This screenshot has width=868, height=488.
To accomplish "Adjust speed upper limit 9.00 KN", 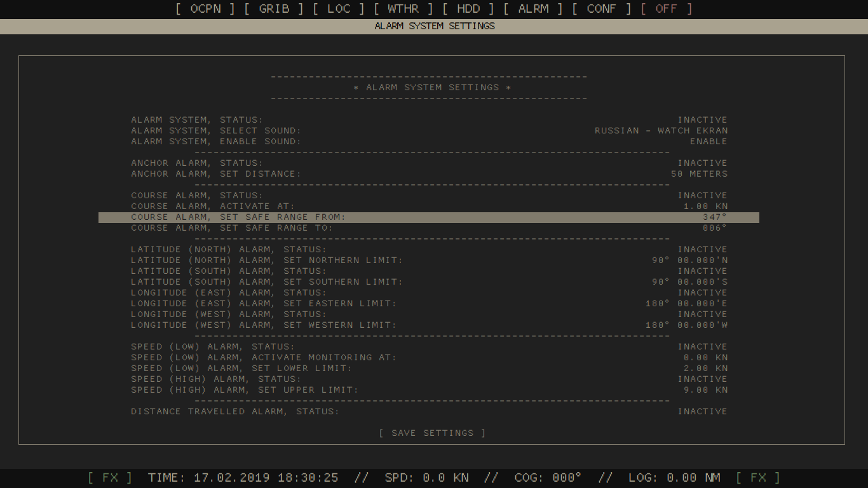I will click(705, 390).
